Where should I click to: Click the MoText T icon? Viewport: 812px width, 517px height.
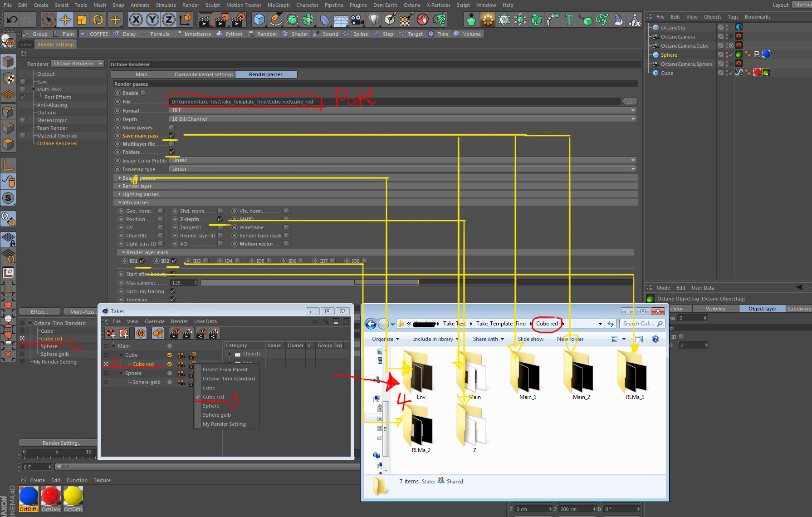point(569,20)
